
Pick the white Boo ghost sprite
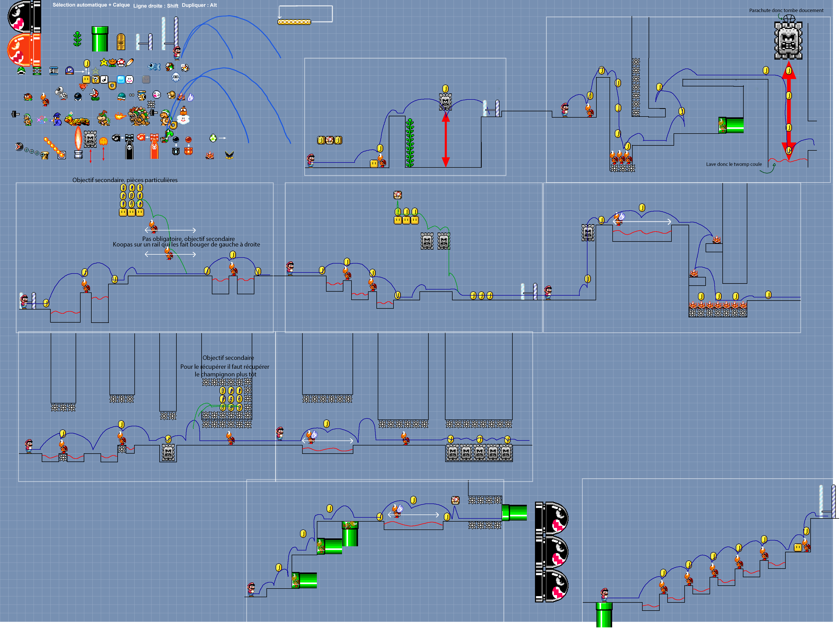coord(156,94)
